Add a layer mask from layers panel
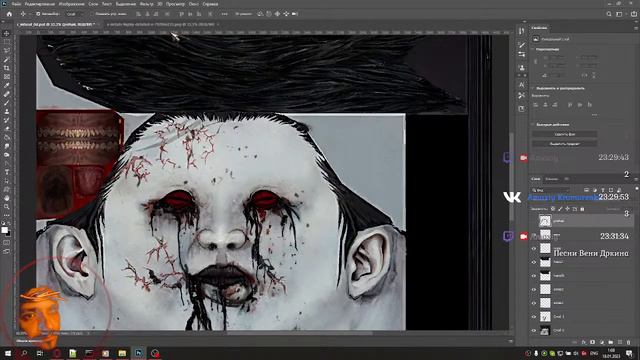This screenshot has height=360, width=640. click(x=593, y=342)
